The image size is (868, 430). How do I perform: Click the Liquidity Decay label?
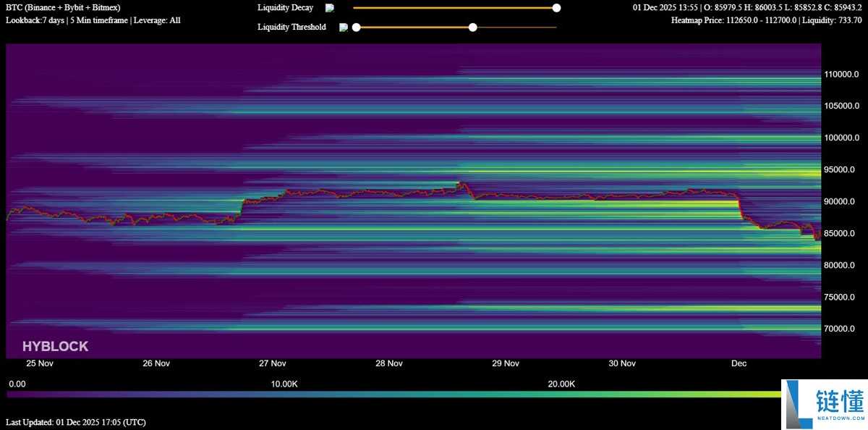(x=285, y=8)
